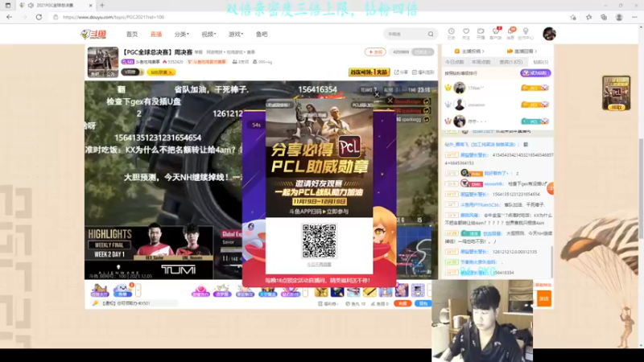Viewport: 644px width, 362px height.
Task: Click the second gift in the gift row
Action: (x=222, y=290)
